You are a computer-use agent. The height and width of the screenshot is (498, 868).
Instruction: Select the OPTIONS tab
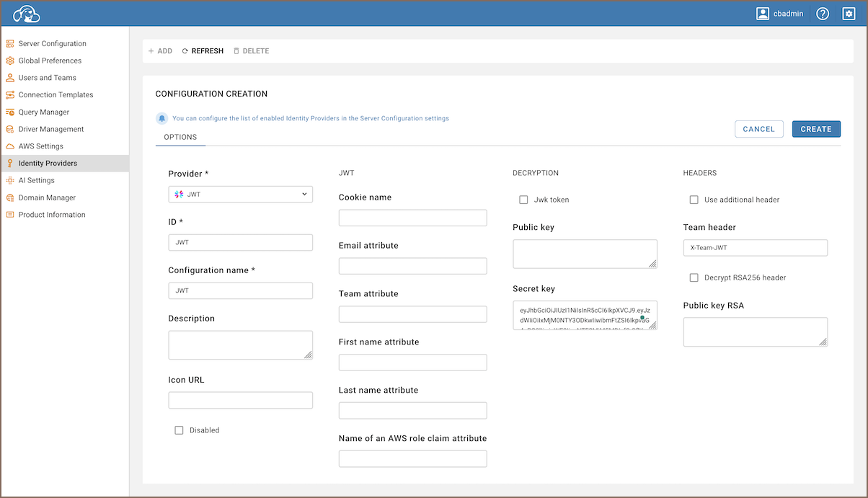180,137
